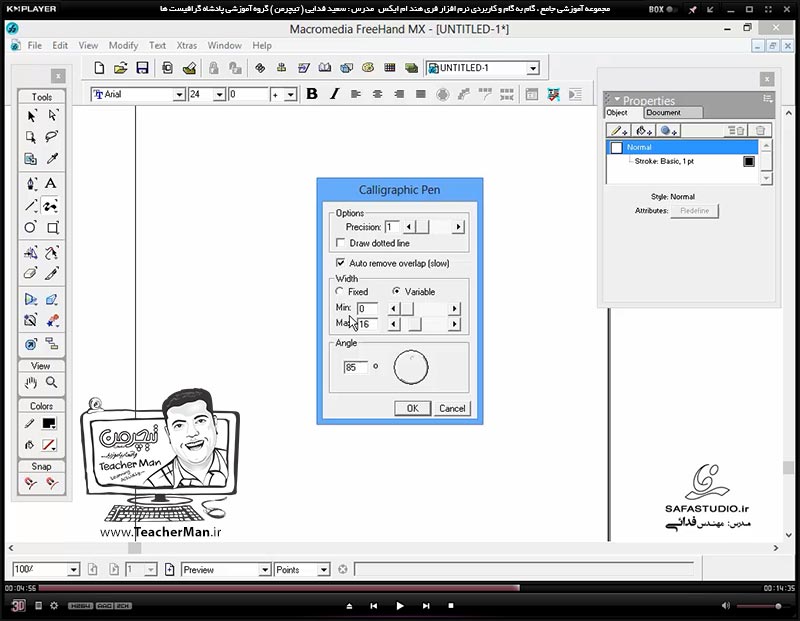
Task: Open the File menu
Action: (x=35, y=45)
